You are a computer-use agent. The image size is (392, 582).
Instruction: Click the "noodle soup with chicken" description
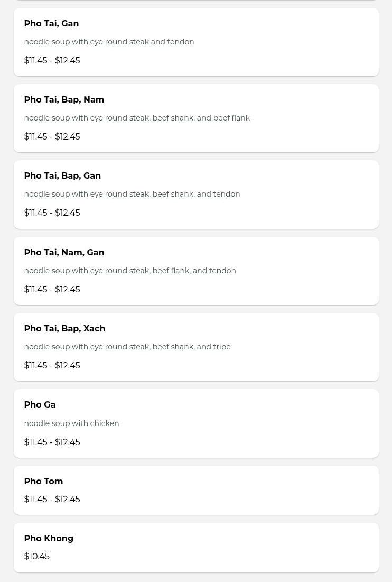click(x=71, y=423)
